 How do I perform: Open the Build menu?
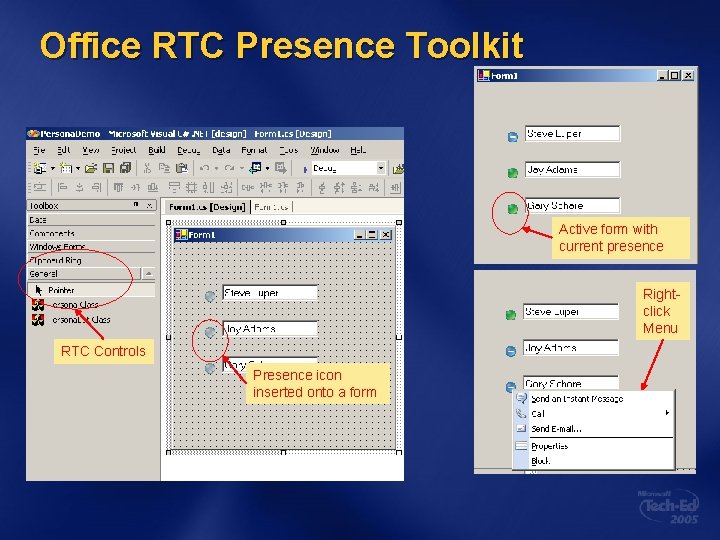tap(157, 150)
